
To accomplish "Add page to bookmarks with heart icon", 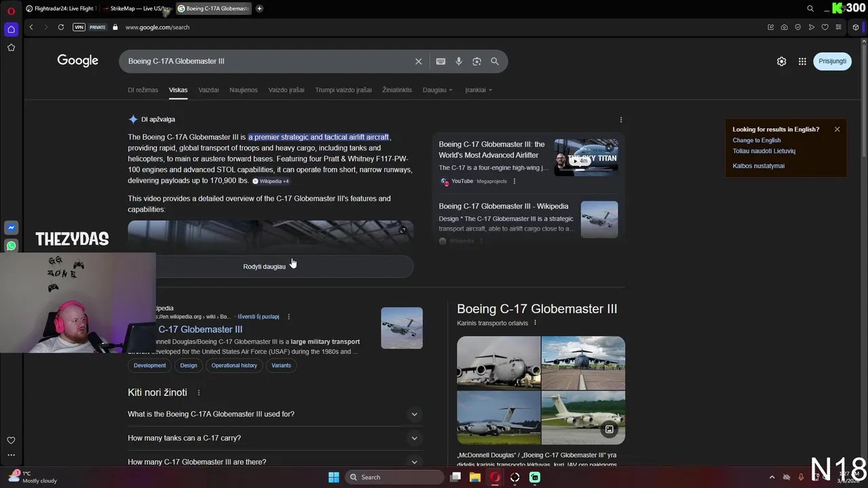I will pos(825,27).
